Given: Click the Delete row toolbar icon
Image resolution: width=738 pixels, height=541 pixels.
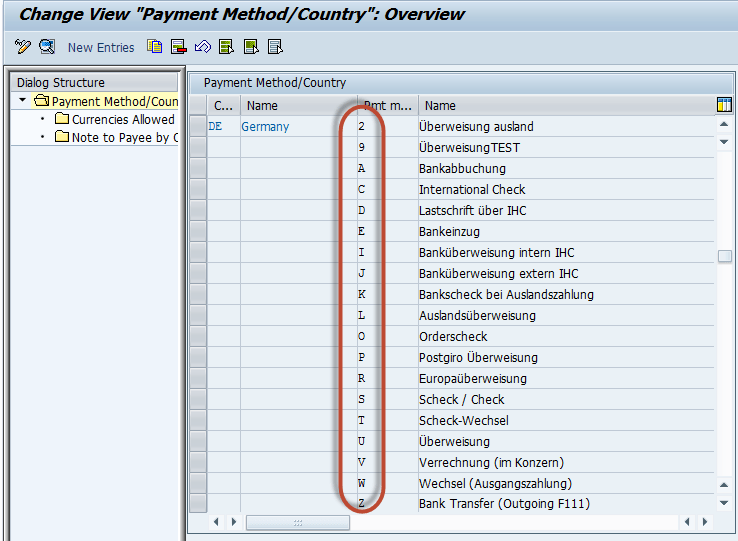Looking at the screenshot, I should [178, 47].
